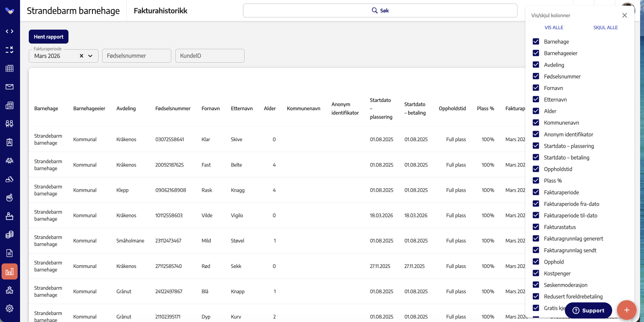Uncheck the Barnehage column checkbox
Viewport: 644px width, 322px height.
tap(536, 41)
